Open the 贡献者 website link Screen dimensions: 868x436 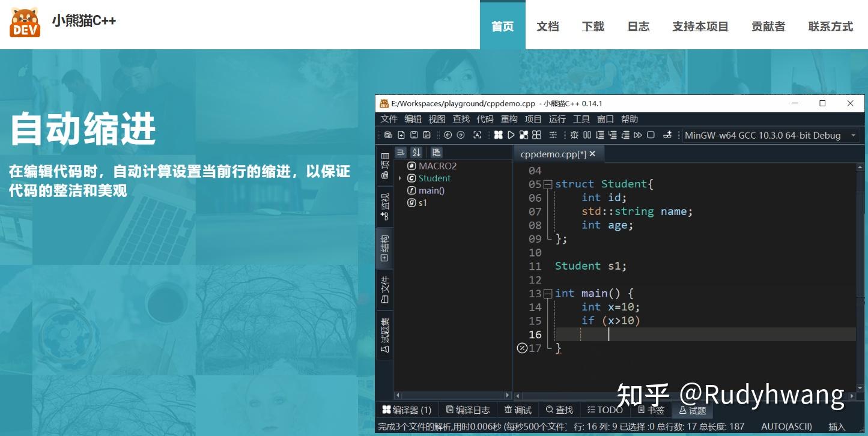click(x=768, y=26)
